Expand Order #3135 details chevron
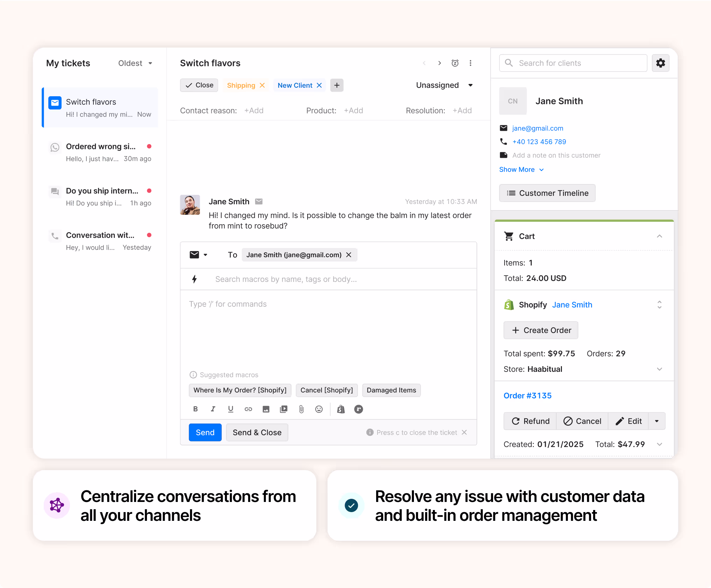 click(x=660, y=444)
